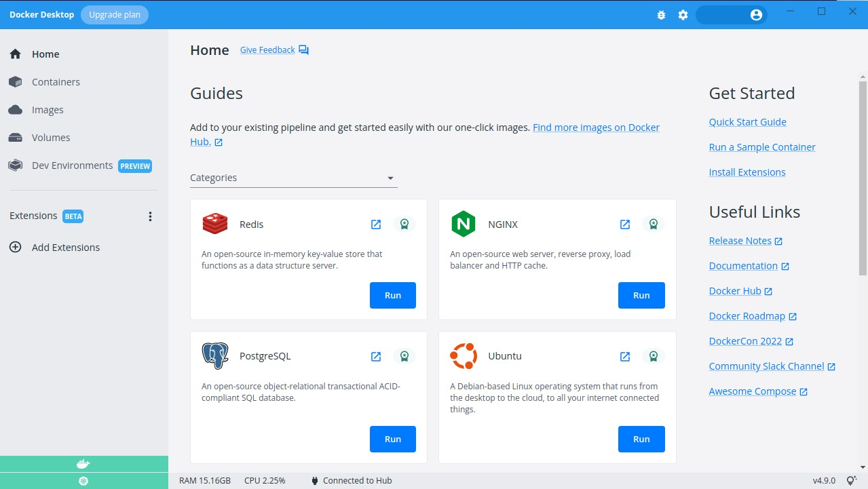Click the Ubuntu official image badge
The width and height of the screenshot is (868, 489).
coord(654,356)
